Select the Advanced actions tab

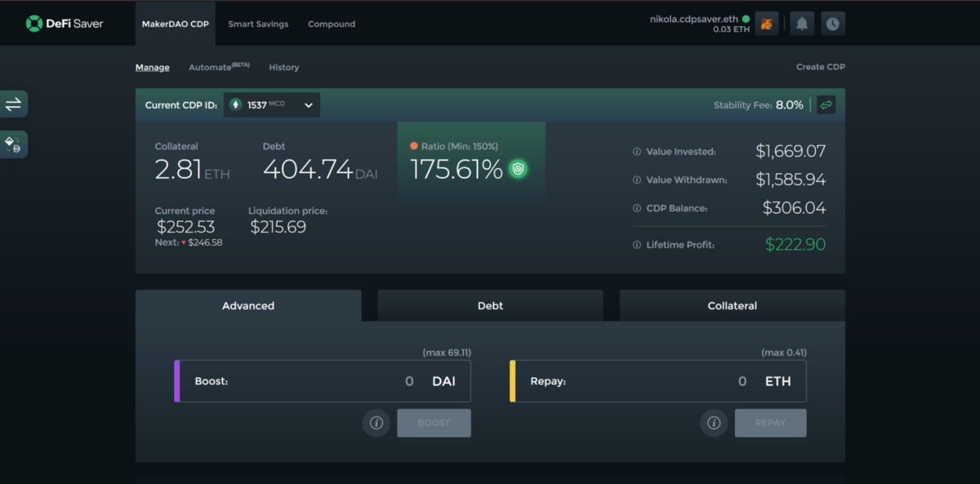248,306
